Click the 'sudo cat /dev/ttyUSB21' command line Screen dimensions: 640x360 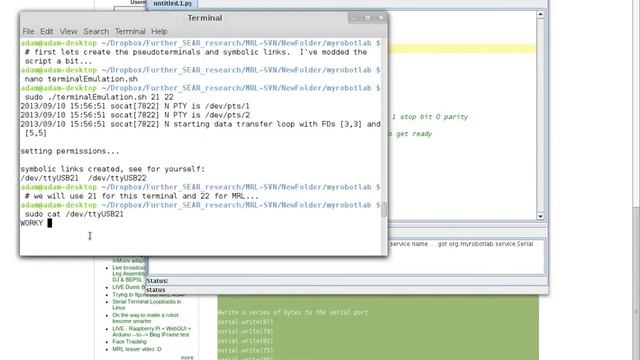[74, 214]
